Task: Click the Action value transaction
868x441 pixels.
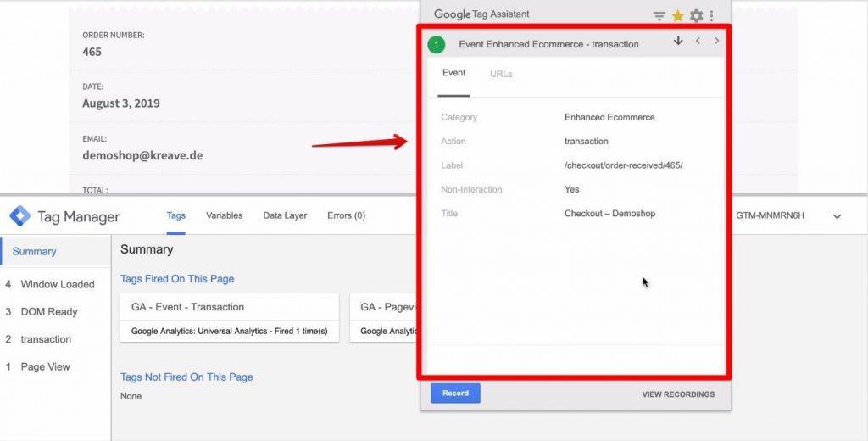Action: click(587, 142)
